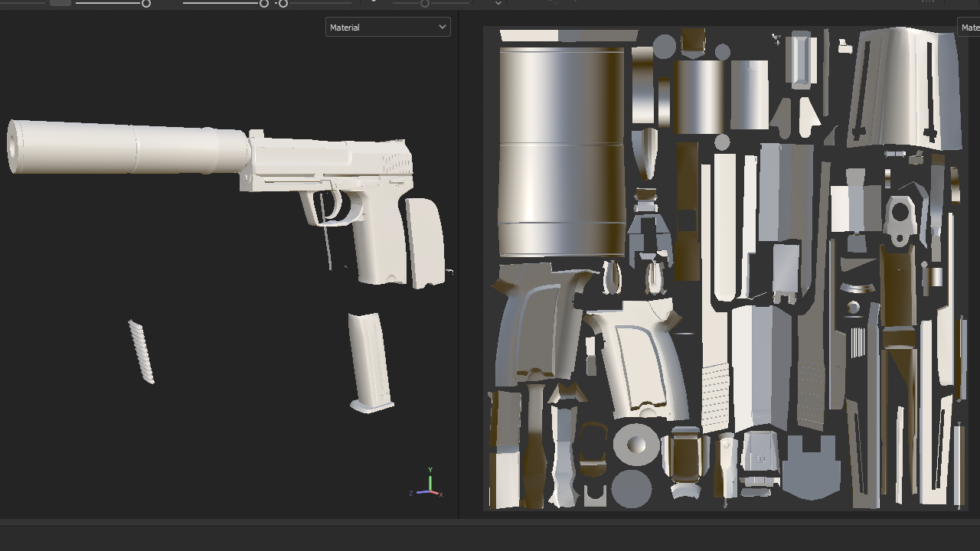This screenshot has height=551, width=980.
Task: Select the round disc with center hole UV island
Action: (636, 445)
